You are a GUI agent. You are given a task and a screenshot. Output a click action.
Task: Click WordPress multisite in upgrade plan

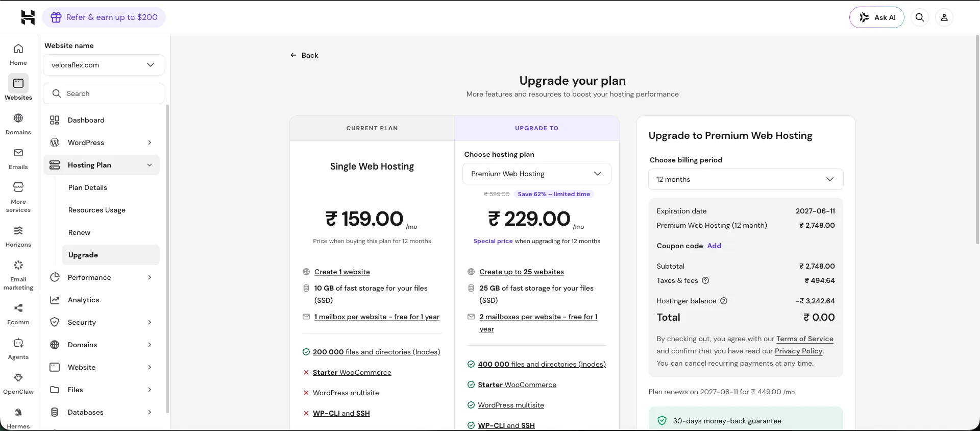511,405
